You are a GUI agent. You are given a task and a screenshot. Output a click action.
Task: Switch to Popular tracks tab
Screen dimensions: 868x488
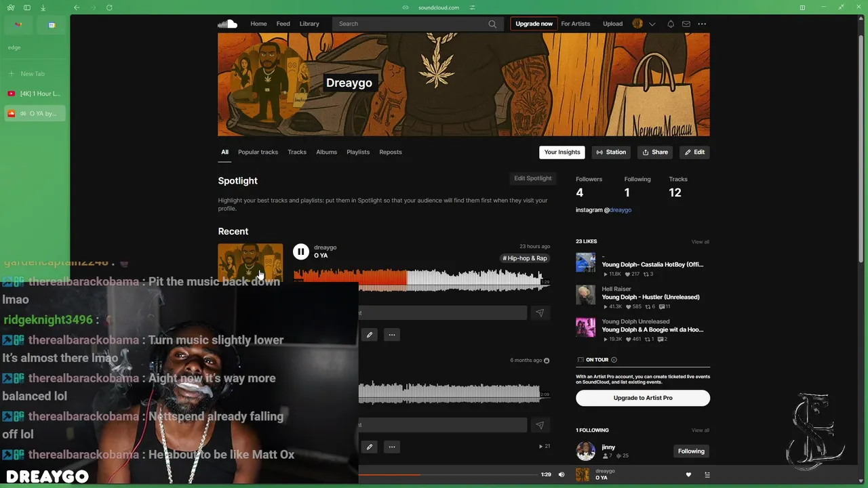[258, 152]
